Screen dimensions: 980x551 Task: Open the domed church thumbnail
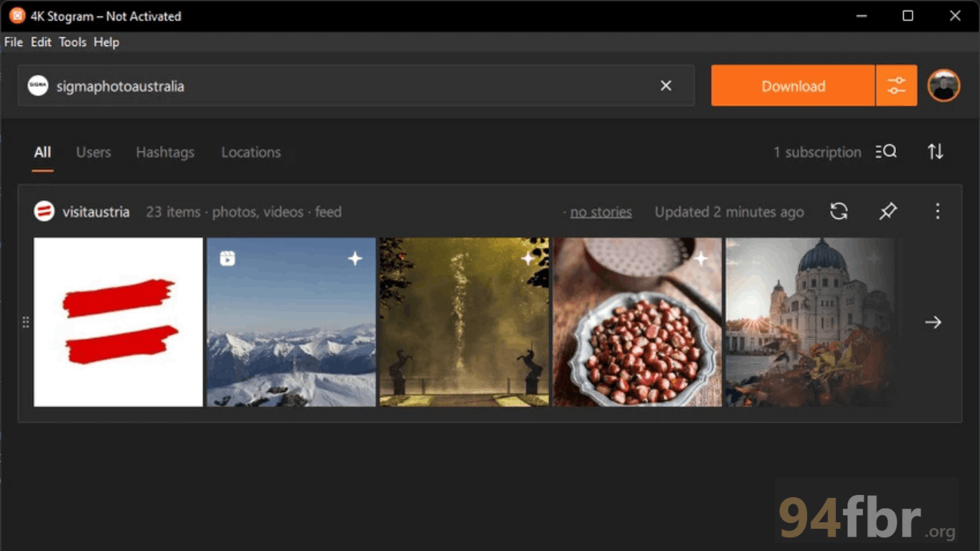click(810, 322)
